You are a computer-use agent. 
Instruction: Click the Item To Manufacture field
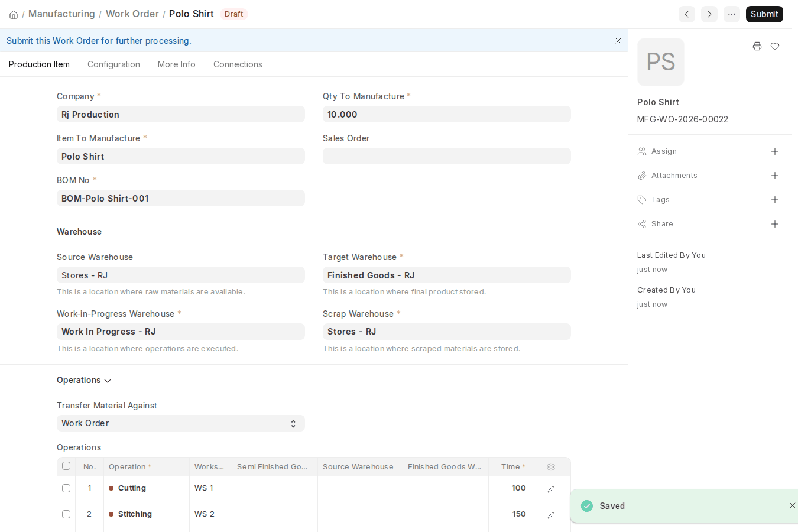click(181, 157)
